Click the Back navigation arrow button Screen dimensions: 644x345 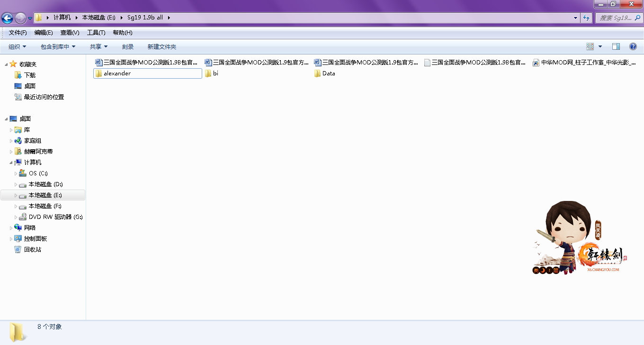(x=7, y=18)
